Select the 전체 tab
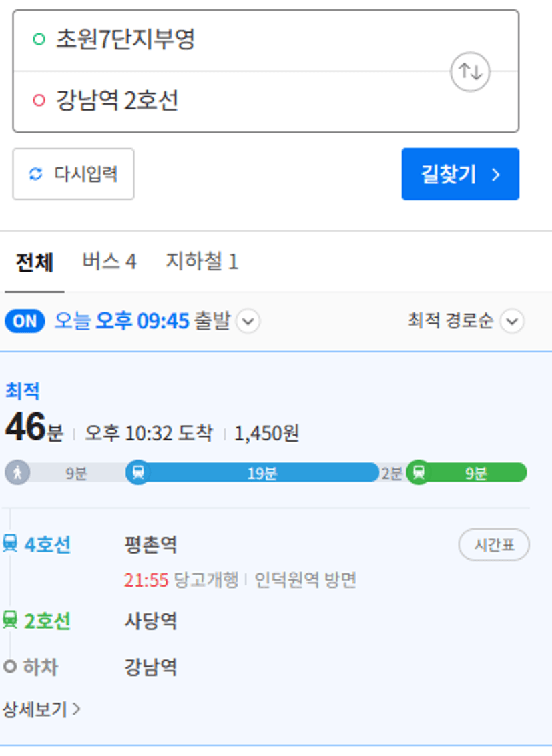The image size is (552, 756). pyautogui.click(x=34, y=263)
